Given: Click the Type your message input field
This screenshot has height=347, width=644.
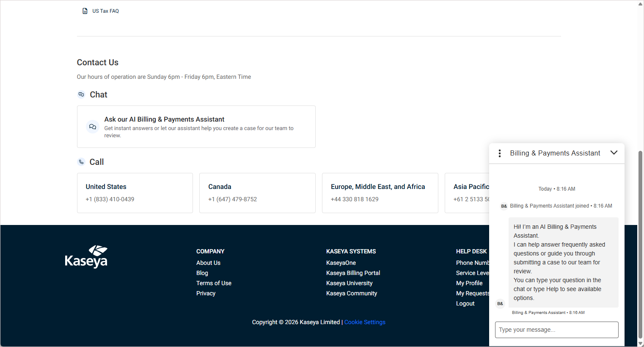Looking at the screenshot, I should 556,330.
